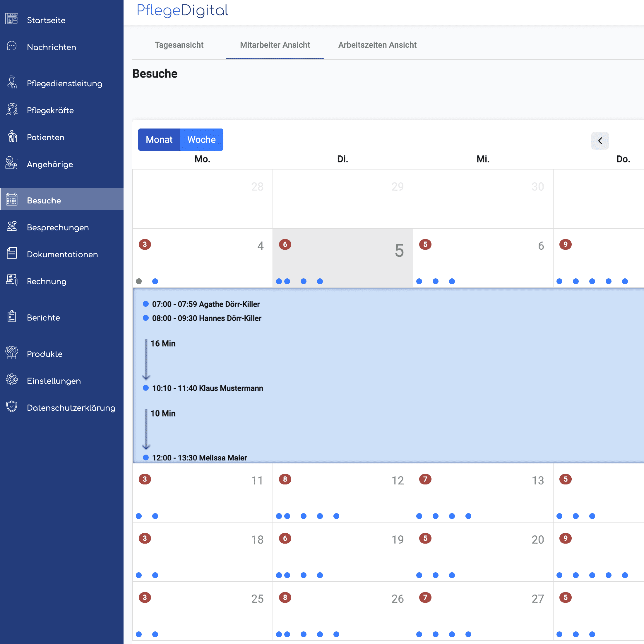Viewport: 644px width, 644px height.
Task: Open the Arbeitszeiten Ansicht tab
Action: [x=377, y=45]
